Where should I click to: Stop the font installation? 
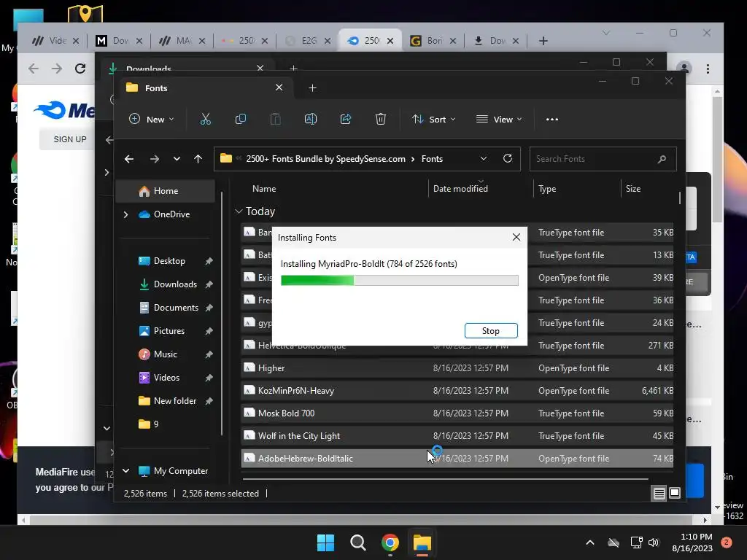[x=491, y=331]
